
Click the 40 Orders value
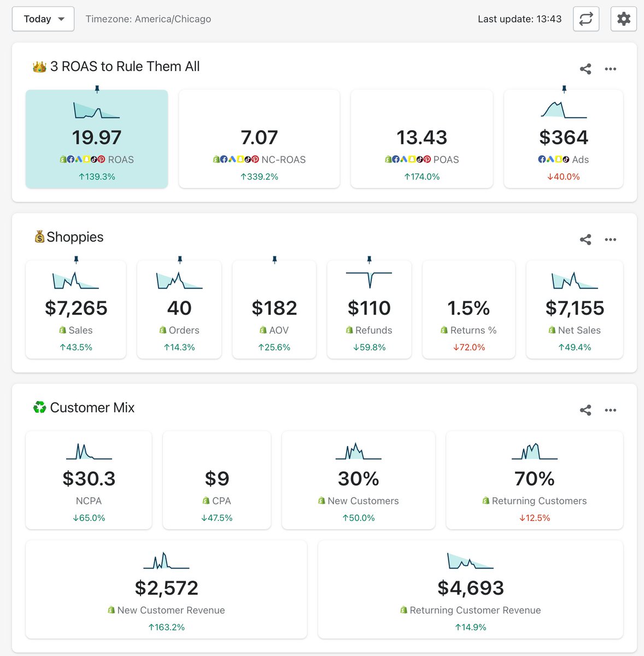(x=179, y=308)
